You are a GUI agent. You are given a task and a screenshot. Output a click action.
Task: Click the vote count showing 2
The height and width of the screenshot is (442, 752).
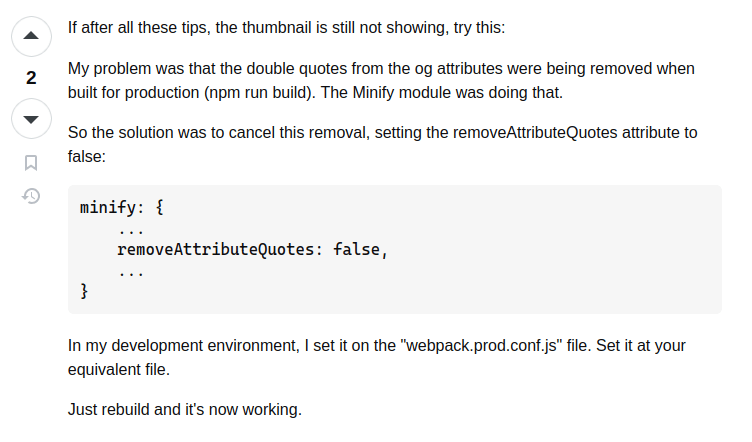coord(31,78)
